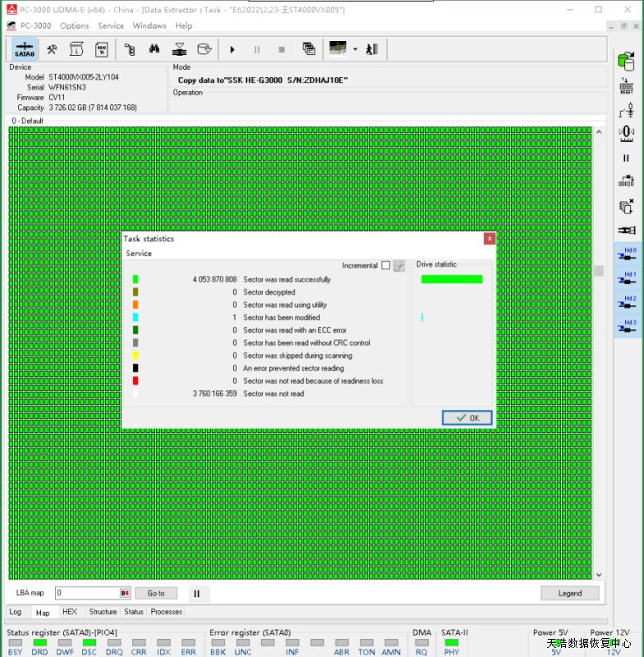Click the LBA map input field
This screenshot has height=657, width=644.
(x=86, y=593)
